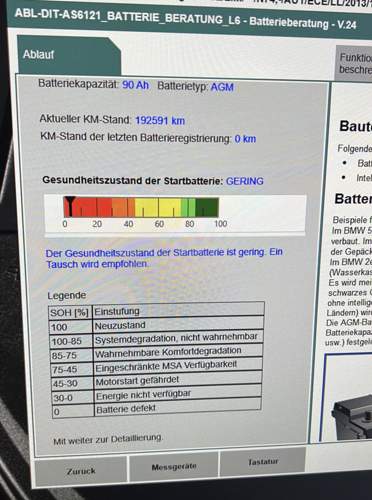Click the Tausch wird empfohlen message
Image resolution: width=372 pixels, height=500 pixels.
pyautogui.click(x=97, y=264)
